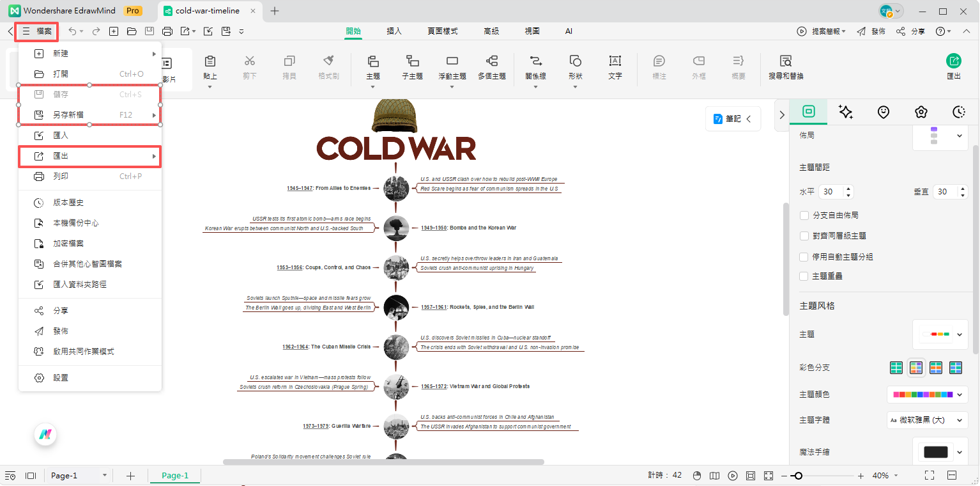Image resolution: width=980 pixels, height=486 pixels.
Task: Click the 發佈 publish button
Action: click(x=871, y=31)
